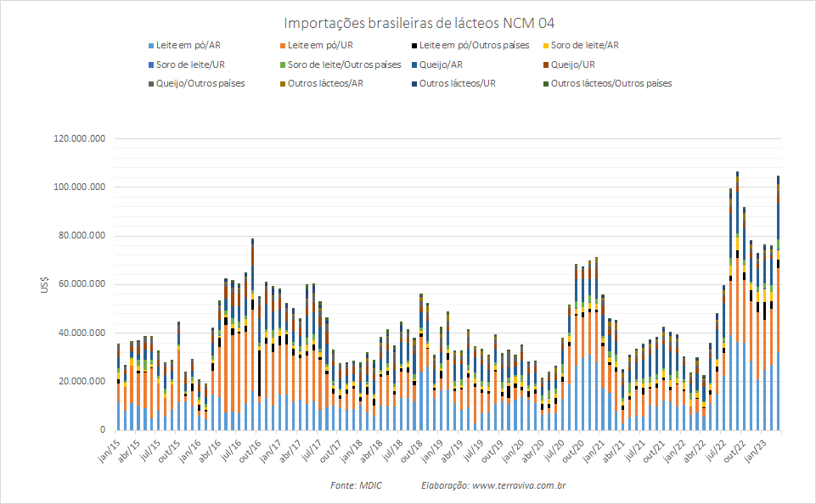Click the 'jul/16' x-axis label

[230, 450]
